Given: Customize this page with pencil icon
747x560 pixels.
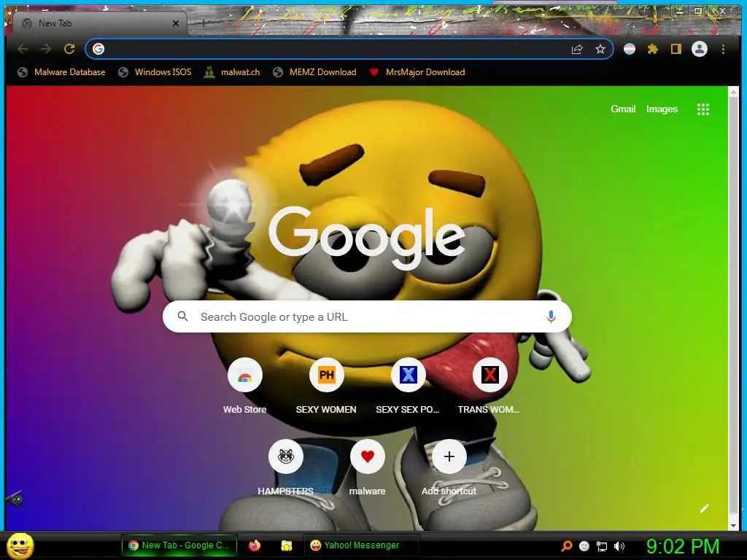Looking at the screenshot, I should [x=705, y=508].
